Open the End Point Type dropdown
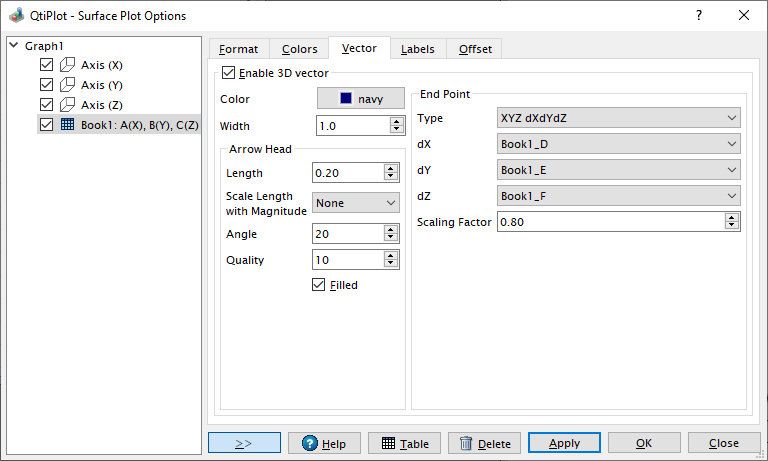The width and height of the screenshot is (768, 461). coord(618,118)
